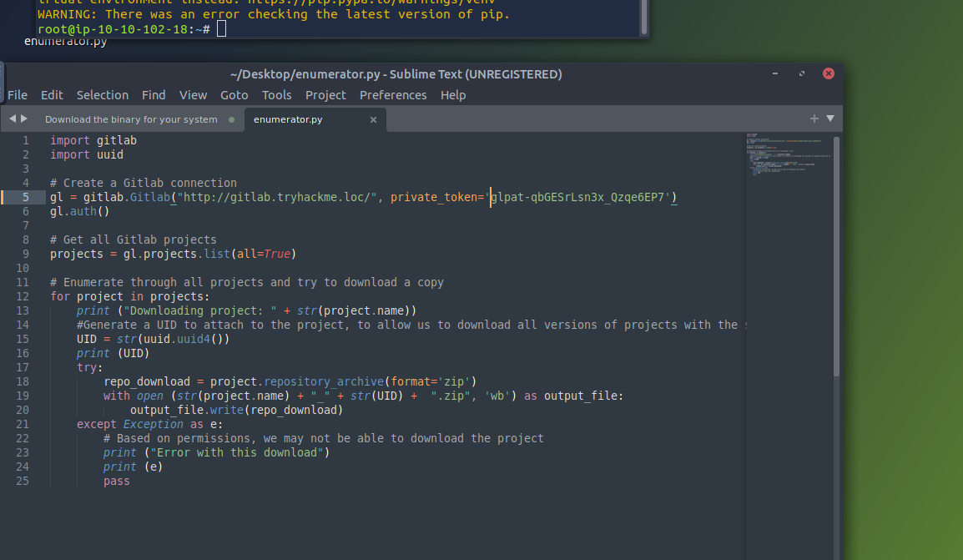The width and height of the screenshot is (963, 560).
Task: Click the gitlab.tryhackme.loc URL string
Action: (x=276, y=197)
